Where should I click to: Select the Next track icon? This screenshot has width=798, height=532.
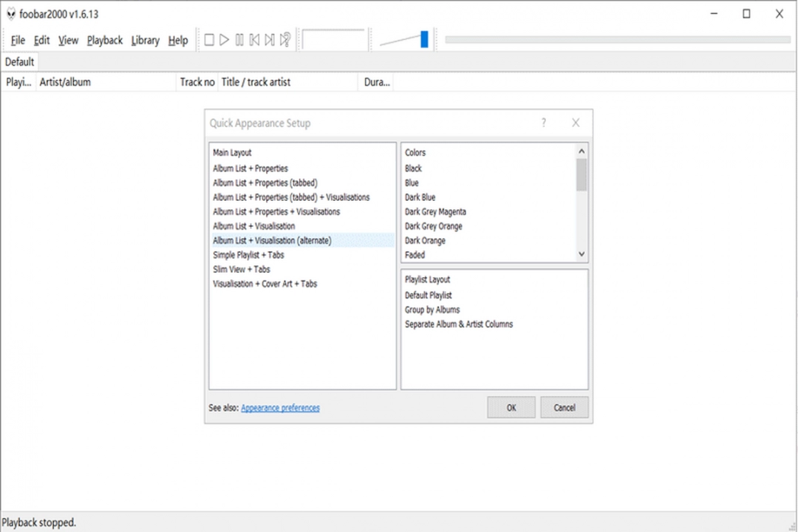click(269, 40)
